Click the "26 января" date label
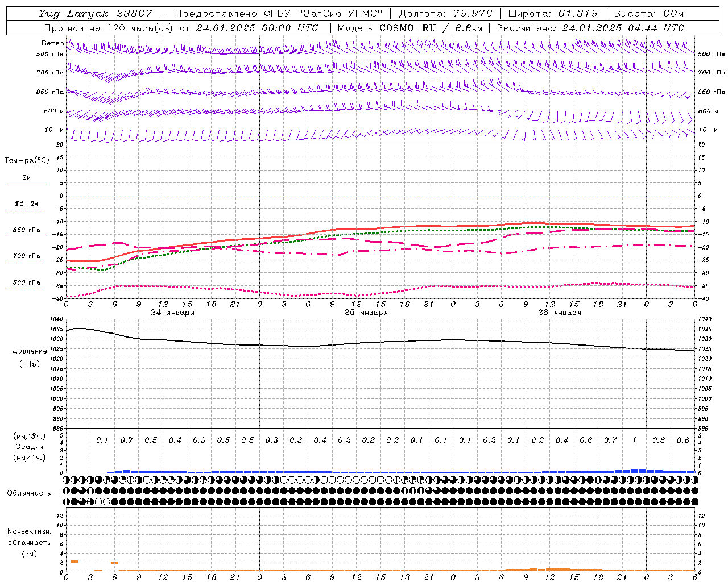728x582 pixels. 559,313
